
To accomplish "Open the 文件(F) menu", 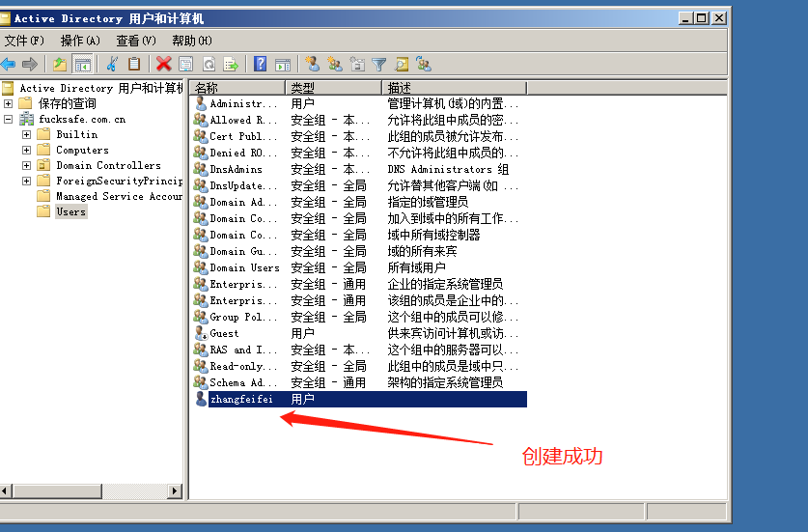I will coord(24,41).
